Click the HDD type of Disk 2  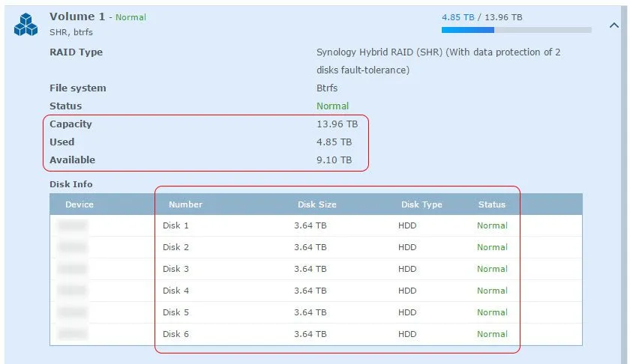(407, 247)
